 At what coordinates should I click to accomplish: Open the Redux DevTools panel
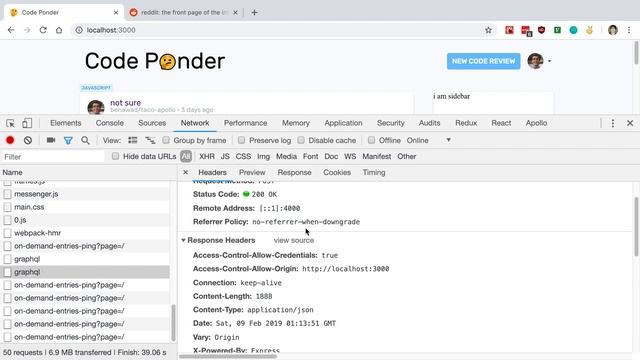pos(466,123)
